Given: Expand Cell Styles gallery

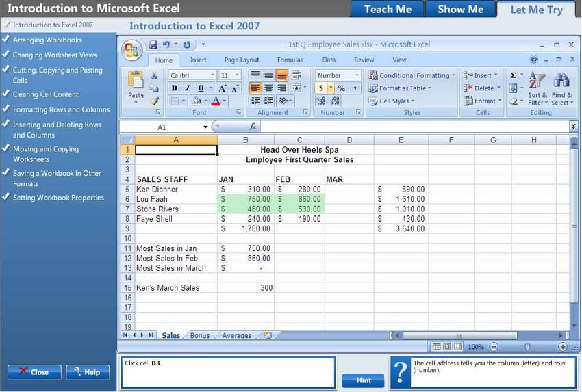Looking at the screenshot, I should (x=392, y=101).
